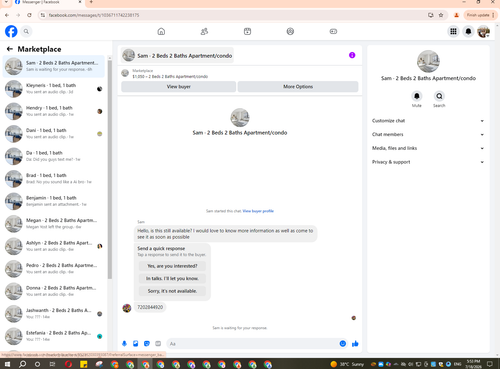Open the View buyer profile link
The height and width of the screenshot is (369, 500).
point(258,211)
